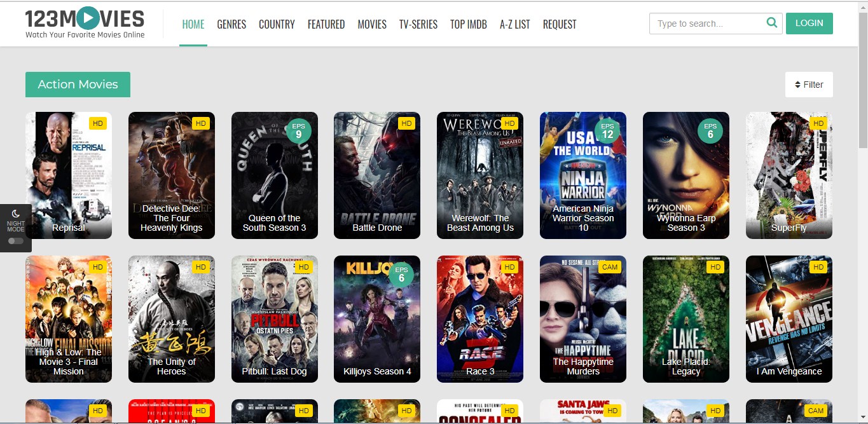Open Queen of the South Season 3
This screenshot has height=424, width=868.
(275, 175)
